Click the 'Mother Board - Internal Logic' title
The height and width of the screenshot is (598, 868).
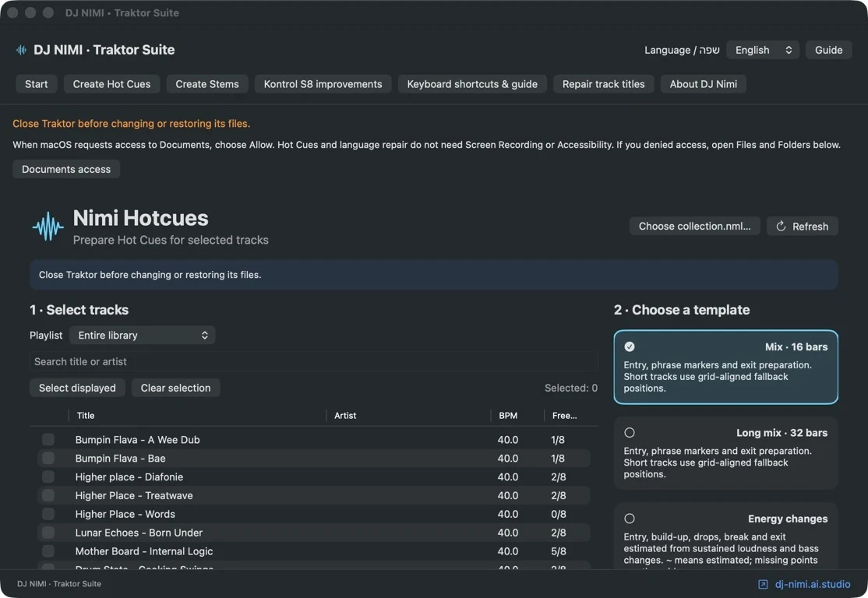144,551
